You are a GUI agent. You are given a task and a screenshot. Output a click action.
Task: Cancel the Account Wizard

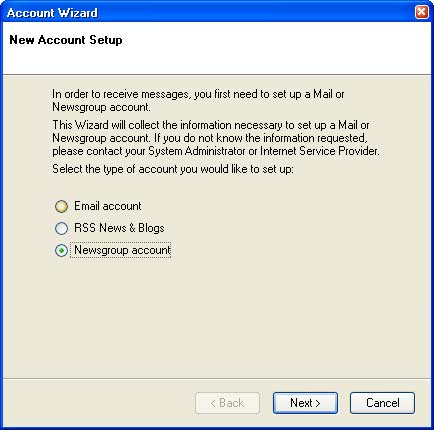coord(382,403)
